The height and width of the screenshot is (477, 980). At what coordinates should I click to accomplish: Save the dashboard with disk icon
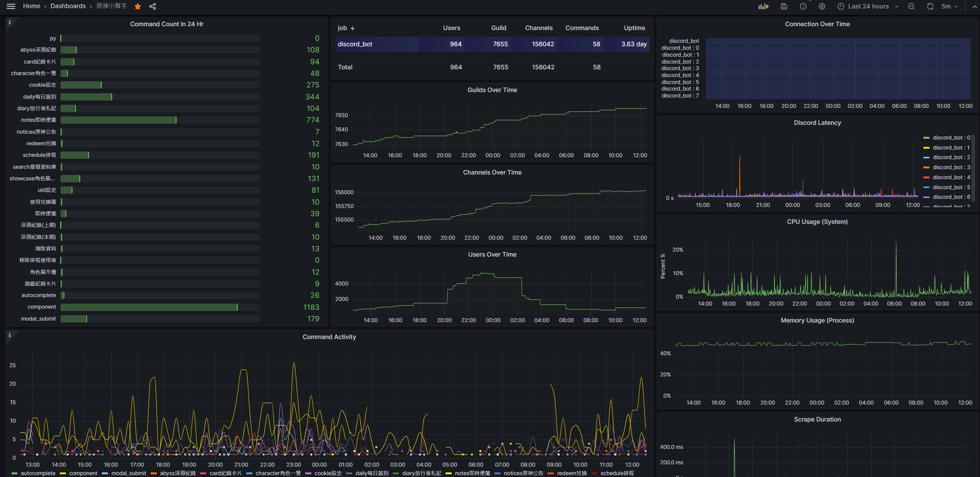[x=784, y=7]
